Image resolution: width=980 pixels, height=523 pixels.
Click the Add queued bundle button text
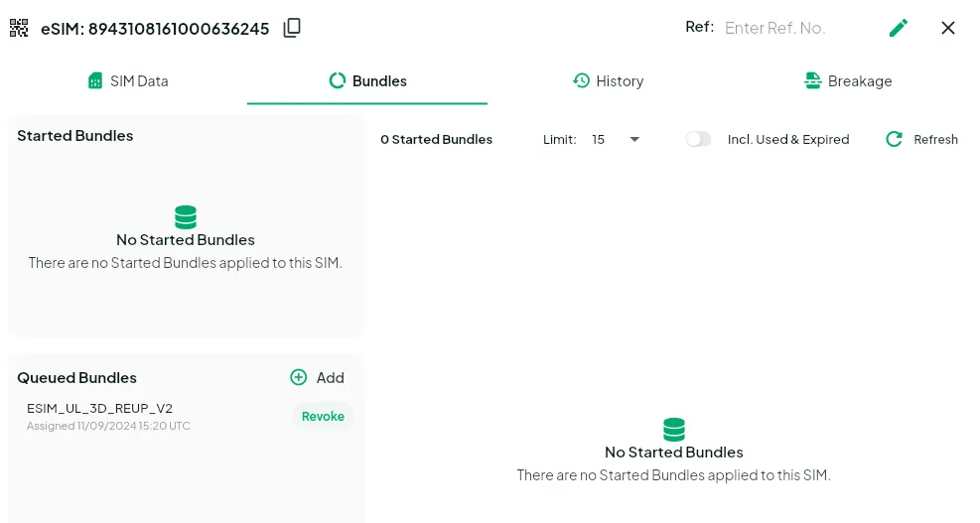point(330,377)
